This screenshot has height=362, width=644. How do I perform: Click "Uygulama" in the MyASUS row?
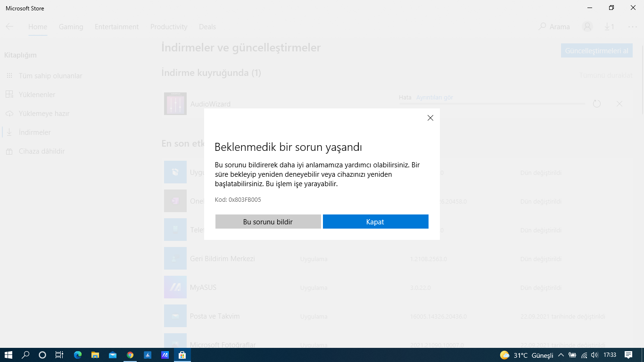314,288
